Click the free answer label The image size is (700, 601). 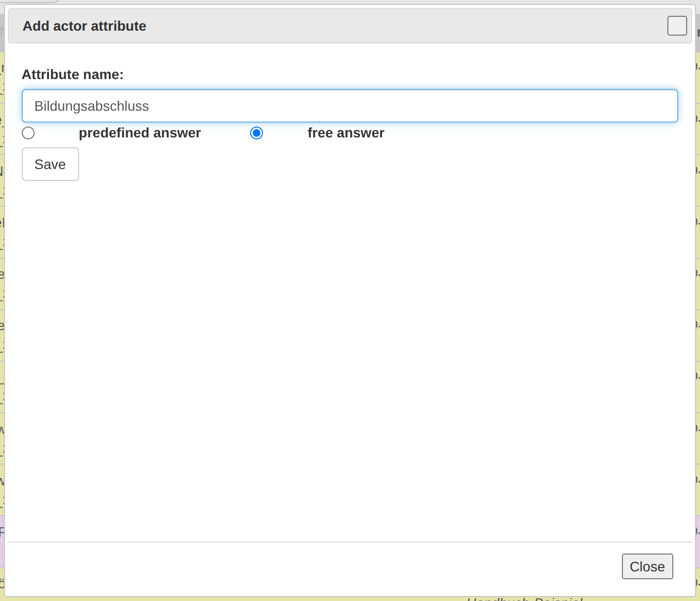346,133
